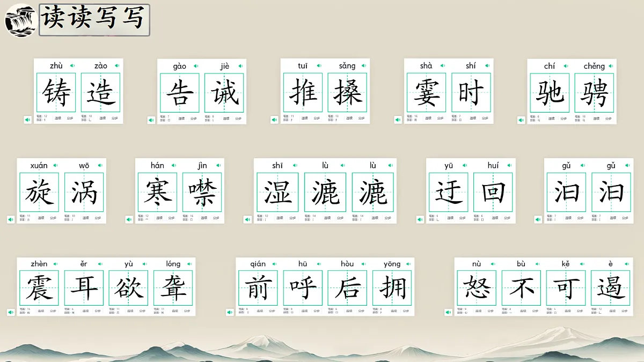The height and width of the screenshot is (362, 644).
Task: Play audio for the 铸造 word card
Action: [x=27, y=120]
